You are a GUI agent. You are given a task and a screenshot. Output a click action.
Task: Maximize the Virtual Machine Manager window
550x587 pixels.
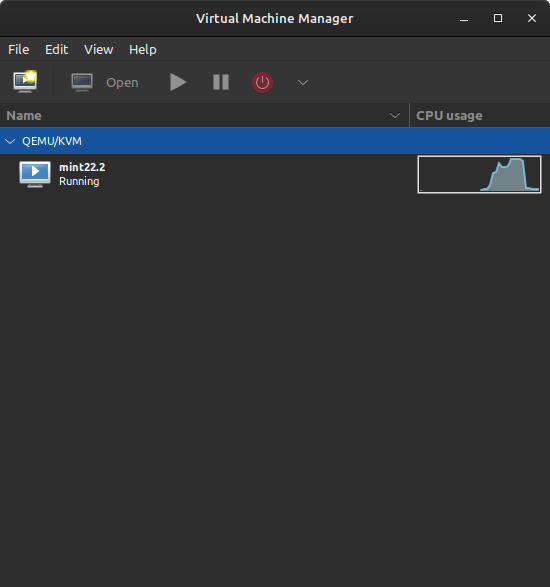(498, 18)
